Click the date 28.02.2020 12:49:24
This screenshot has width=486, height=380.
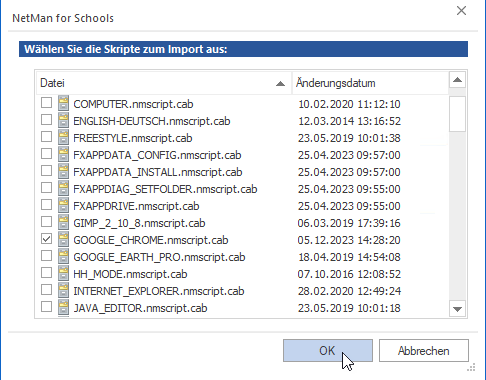[x=349, y=291]
